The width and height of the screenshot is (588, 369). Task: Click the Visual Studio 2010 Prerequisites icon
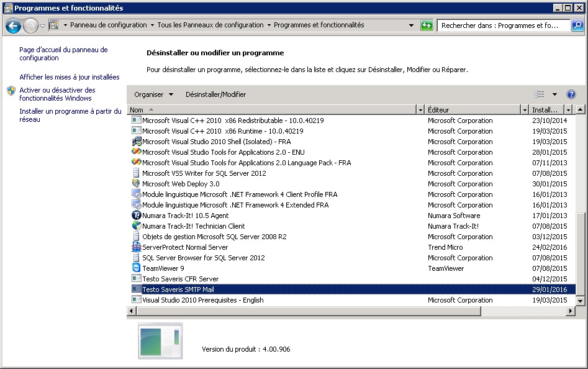(x=137, y=299)
